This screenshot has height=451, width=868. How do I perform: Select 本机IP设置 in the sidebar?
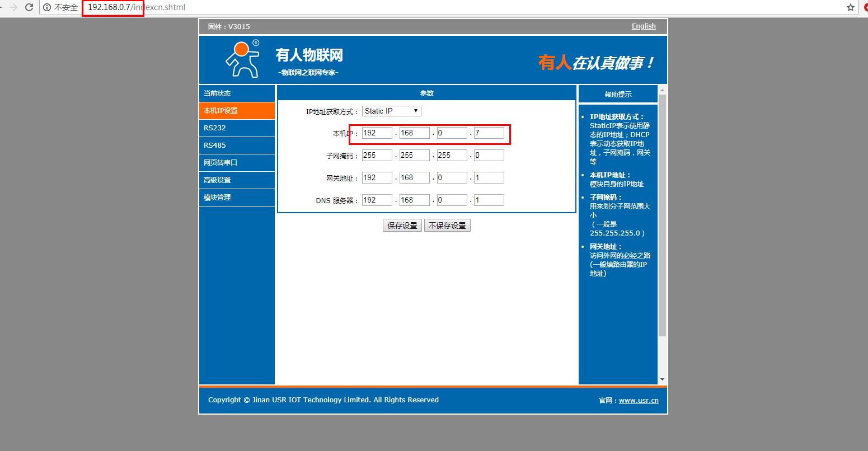point(237,111)
